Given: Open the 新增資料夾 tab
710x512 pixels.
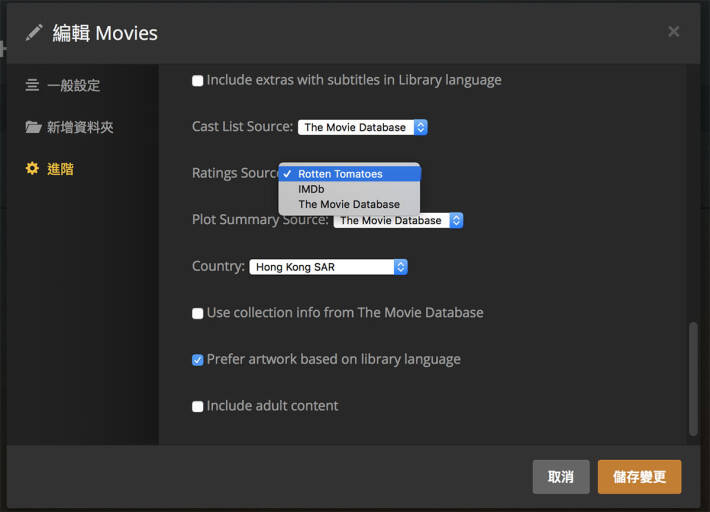Looking at the screenshot, I should (x=69, y=127).
